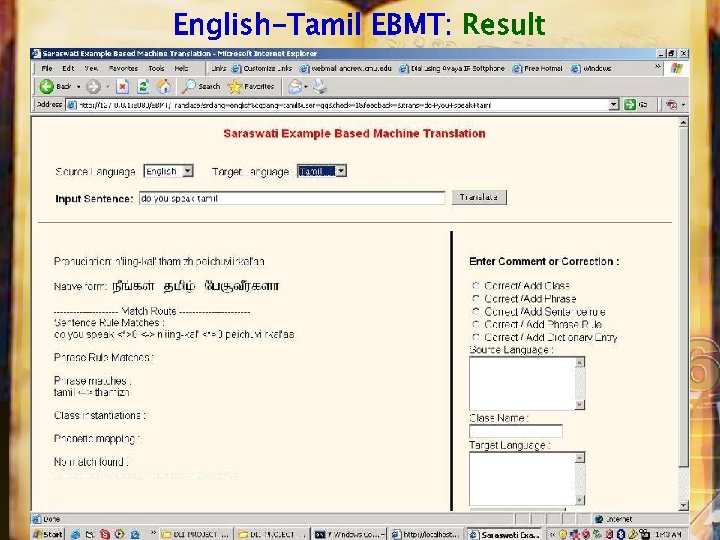This screenshot has height=540, width=720.
Task: Click the Translate button
Action: [x=479, y=197]
